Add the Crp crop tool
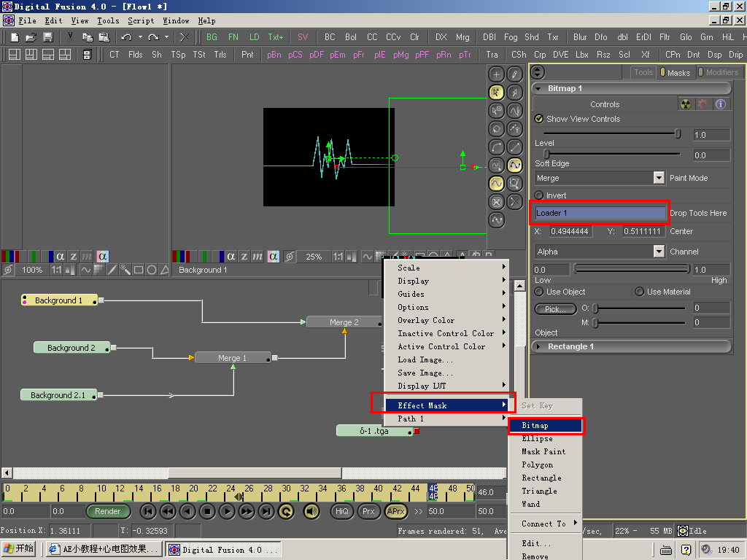747x560 pixels. pos(540,55)
